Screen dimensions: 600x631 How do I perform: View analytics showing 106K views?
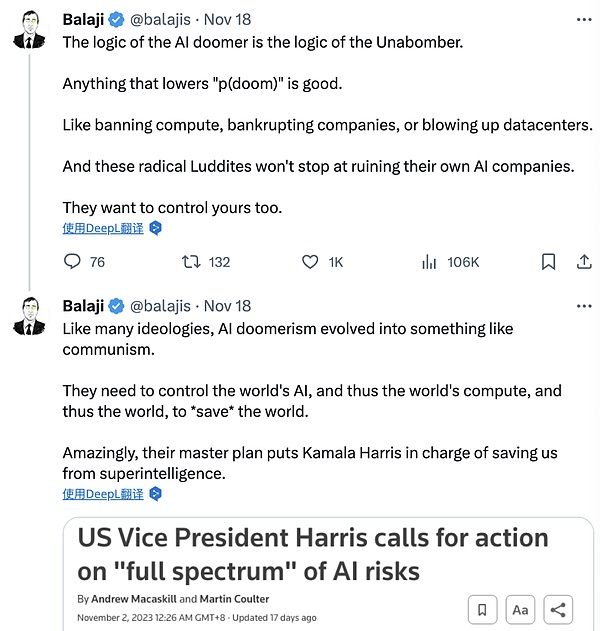[430, 262]
